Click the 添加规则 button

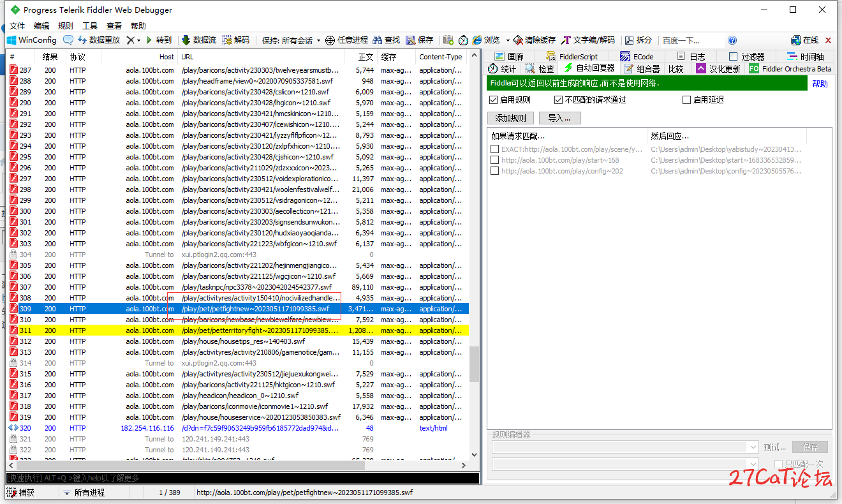pos(511,118)
